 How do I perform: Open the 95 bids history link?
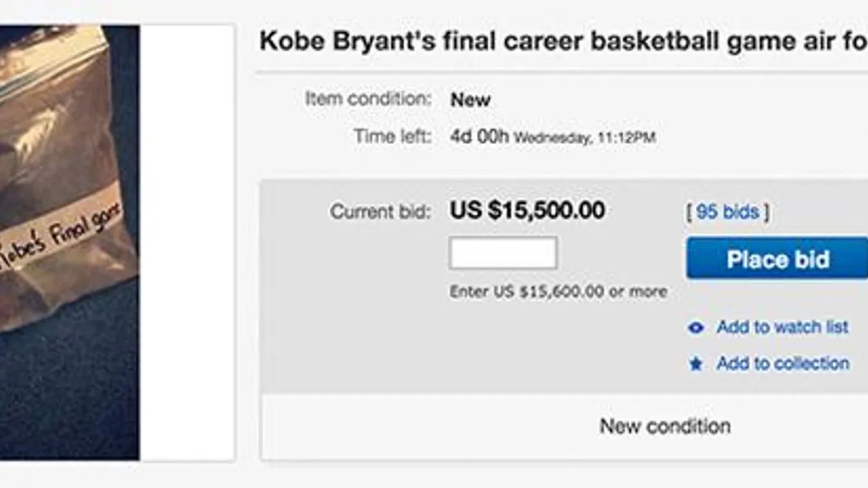click(x=728, y=212)
